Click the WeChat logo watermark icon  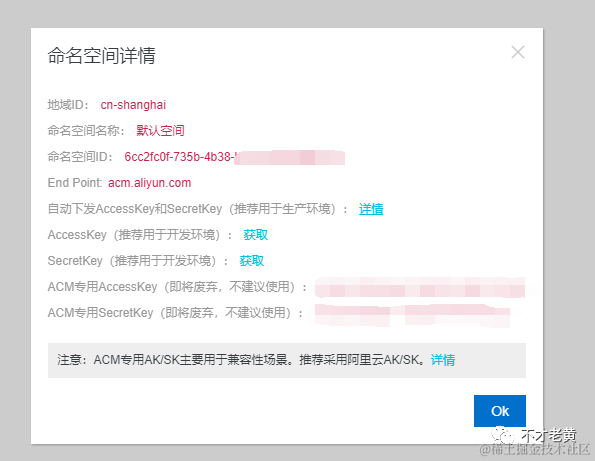coord(502,436)
